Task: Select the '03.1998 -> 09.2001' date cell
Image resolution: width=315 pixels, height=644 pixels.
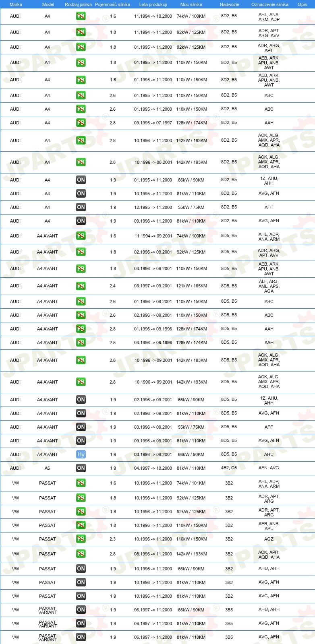Action: coord(153,454)
